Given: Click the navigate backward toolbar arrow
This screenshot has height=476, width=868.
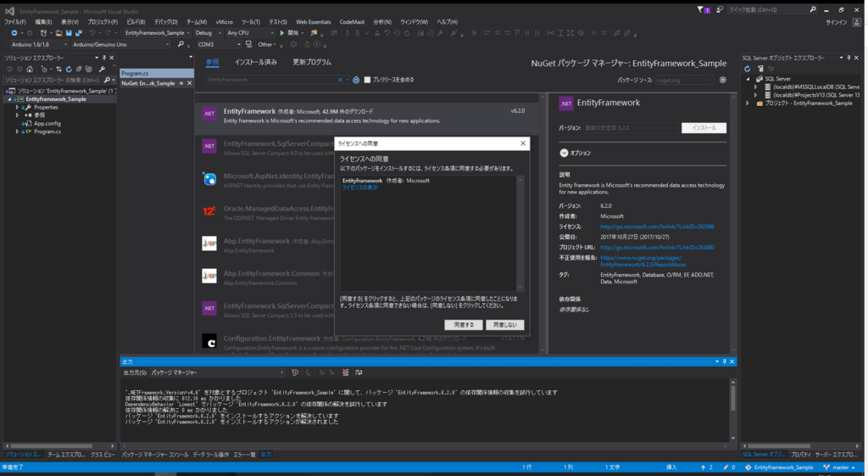Looking at the screenshot, I should [14, 33].
